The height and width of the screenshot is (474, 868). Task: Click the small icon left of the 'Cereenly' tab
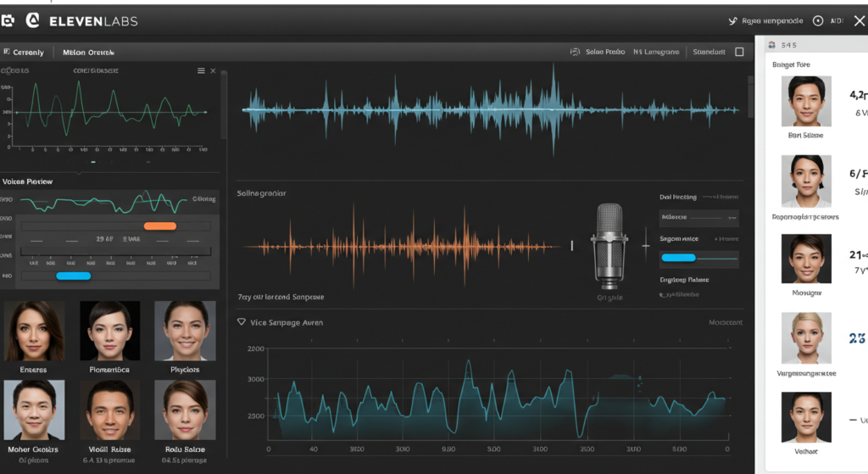click(x=7, y=52)
